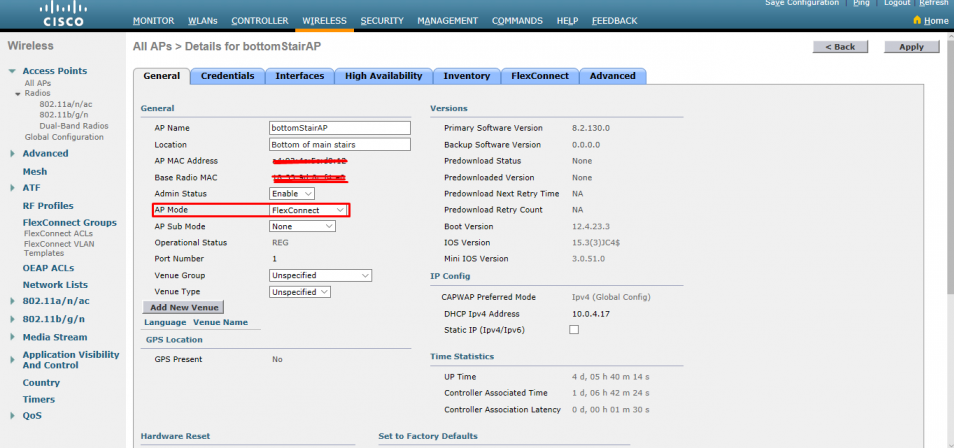Open Timers in sidebar

pos(39,400)
